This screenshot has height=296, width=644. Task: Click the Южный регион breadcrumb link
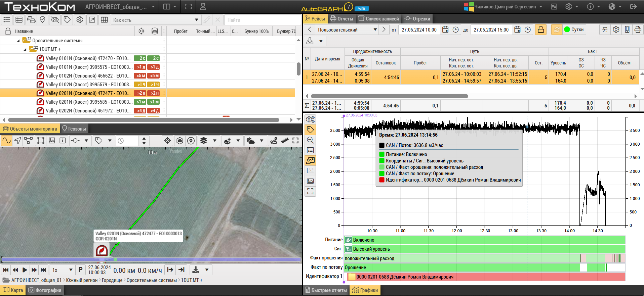click(82, 280)
